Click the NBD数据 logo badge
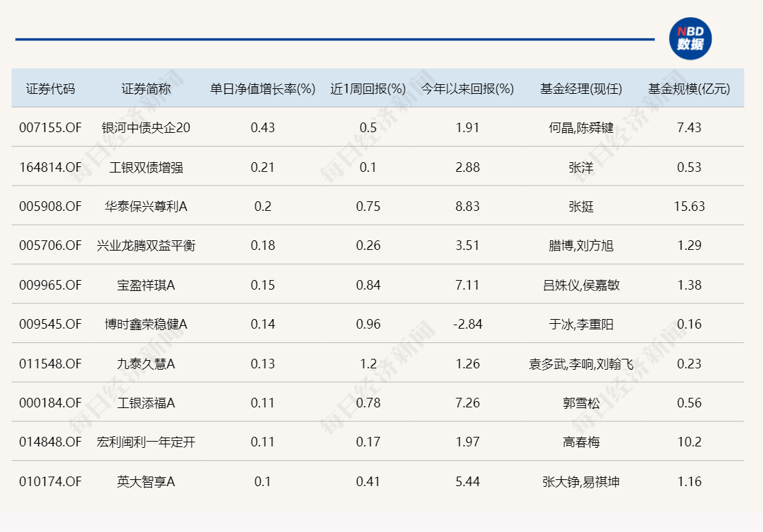This screenshot has width=763, height=532. (x=690, y=39)
